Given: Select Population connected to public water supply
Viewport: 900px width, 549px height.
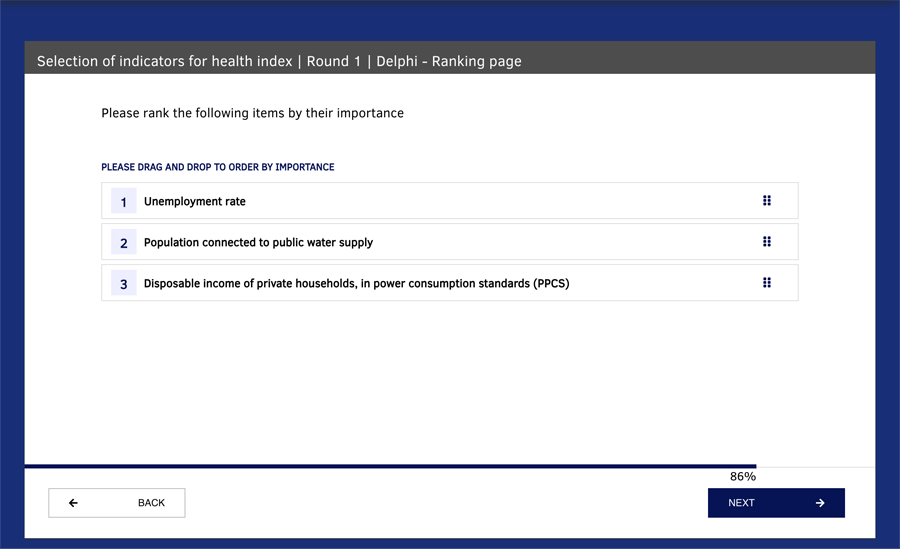Looking at the screenshot, I should point(258,242).
